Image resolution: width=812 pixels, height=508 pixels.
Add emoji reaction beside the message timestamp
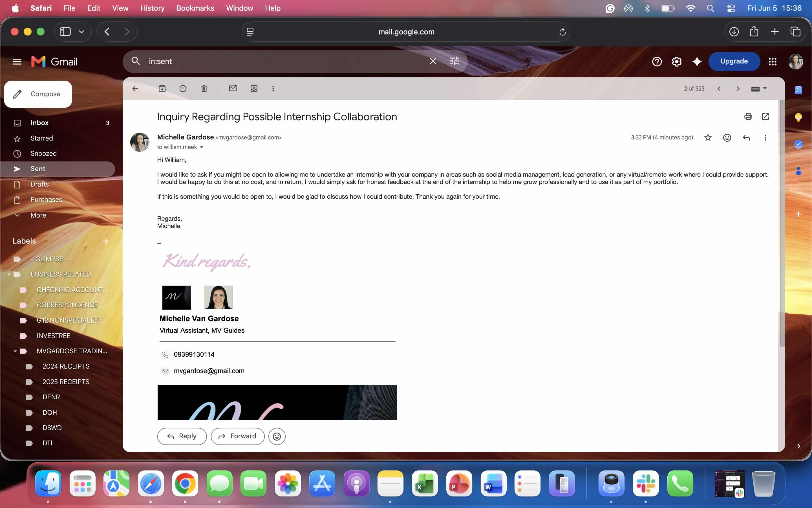coord(727,138)
